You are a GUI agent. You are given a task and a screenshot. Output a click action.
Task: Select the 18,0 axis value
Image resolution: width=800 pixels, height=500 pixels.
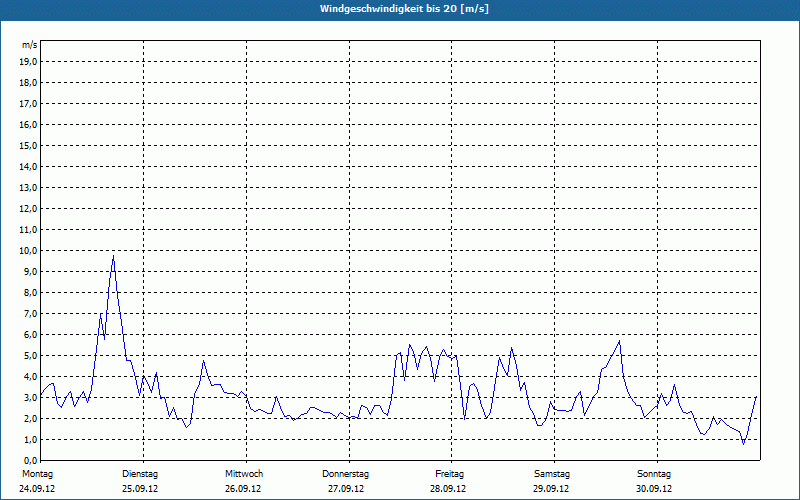(29, 83)
